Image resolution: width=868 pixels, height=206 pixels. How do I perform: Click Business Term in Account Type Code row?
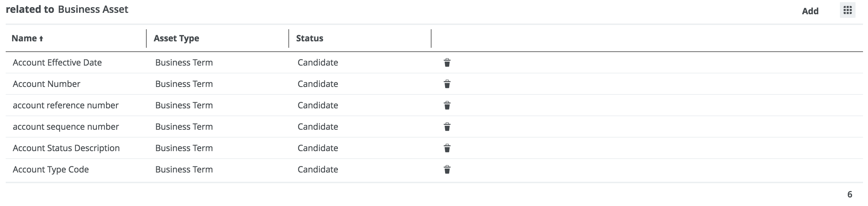coord(184,169)
